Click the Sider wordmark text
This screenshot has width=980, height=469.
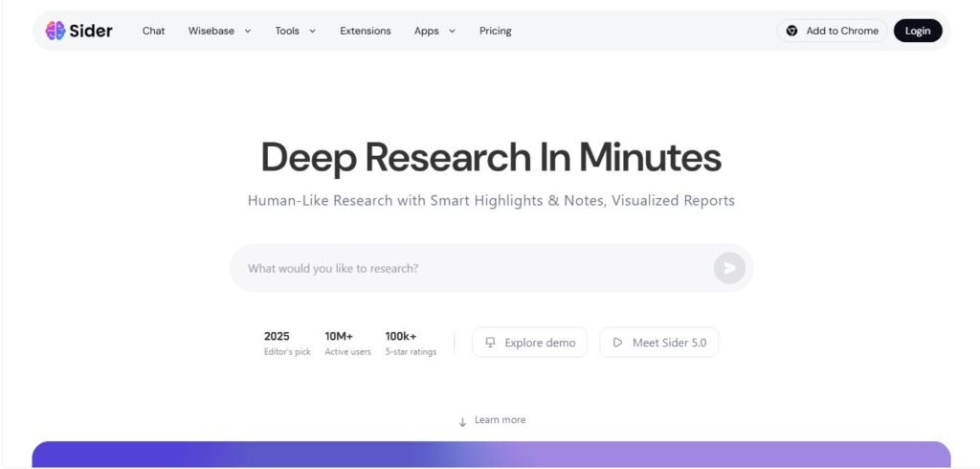[91, 31]
